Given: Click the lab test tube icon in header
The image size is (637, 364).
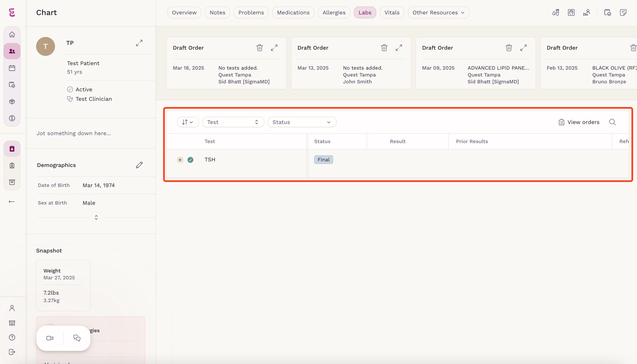Looking at the screenshot, I should point(556,12).
